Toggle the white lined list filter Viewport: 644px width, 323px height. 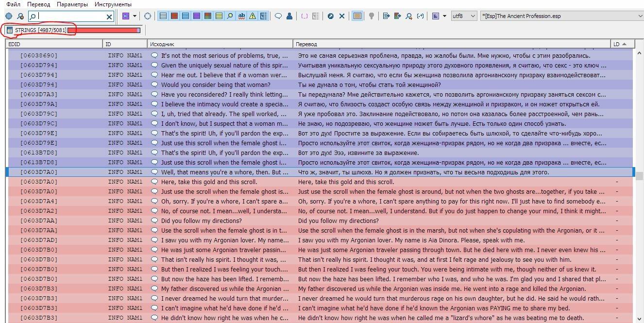(x=163, y=16)
